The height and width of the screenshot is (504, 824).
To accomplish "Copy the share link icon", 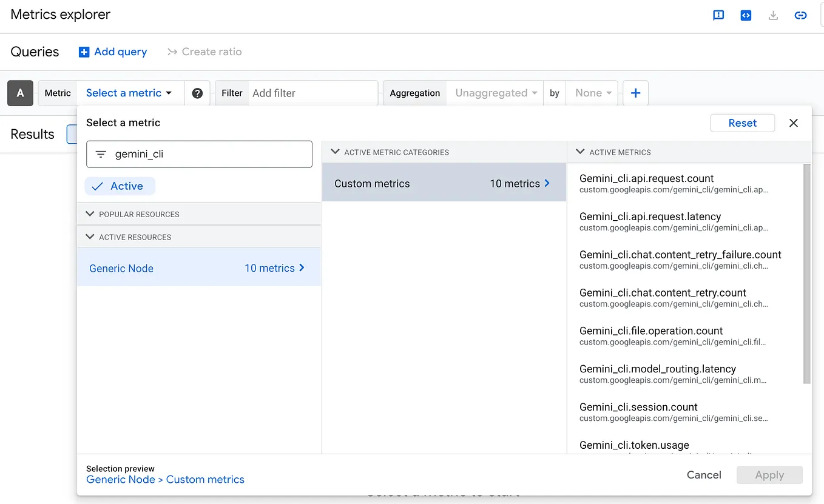I will pos(800,15).
